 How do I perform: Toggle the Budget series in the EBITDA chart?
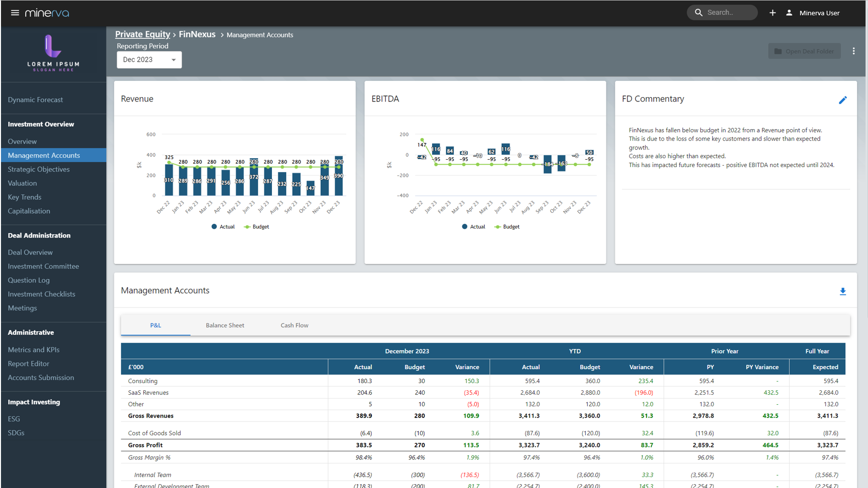pyautogui.click(x=506, y=227)
